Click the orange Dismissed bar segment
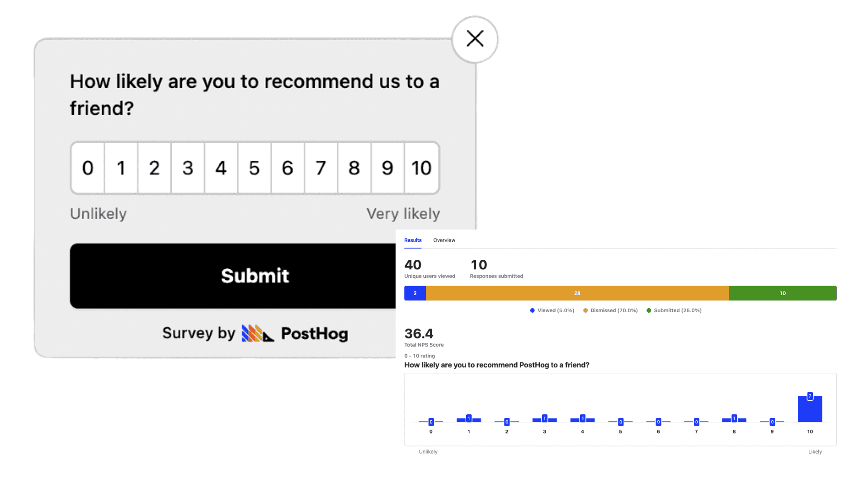 tap(577, 293)
